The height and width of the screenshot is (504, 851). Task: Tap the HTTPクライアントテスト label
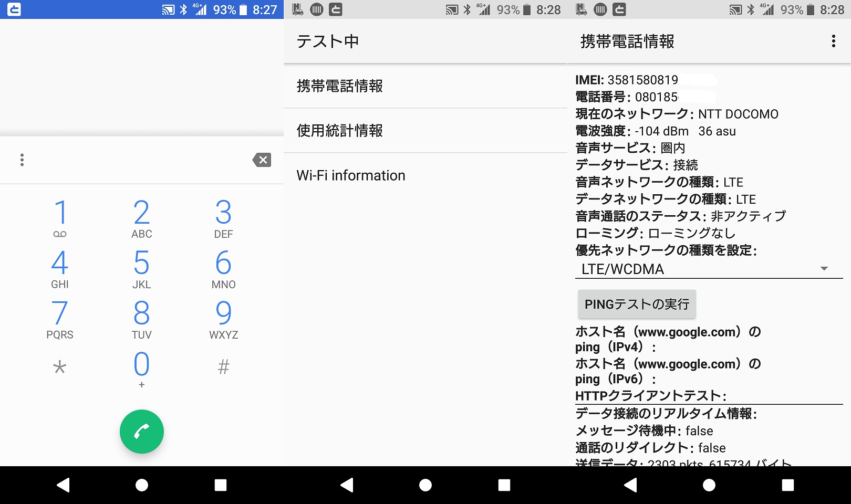point(651,396)
